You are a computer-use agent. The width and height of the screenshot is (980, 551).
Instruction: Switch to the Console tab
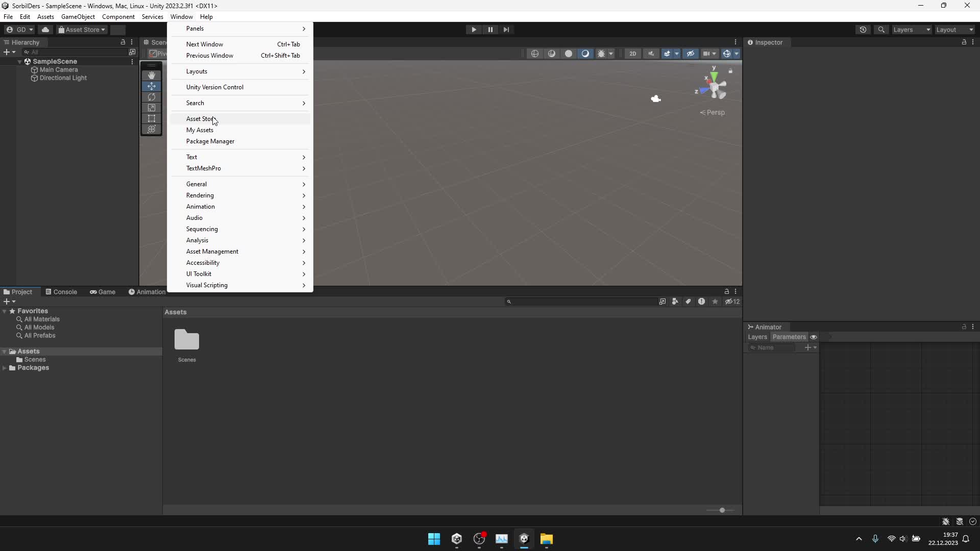[x=64, y=291]
